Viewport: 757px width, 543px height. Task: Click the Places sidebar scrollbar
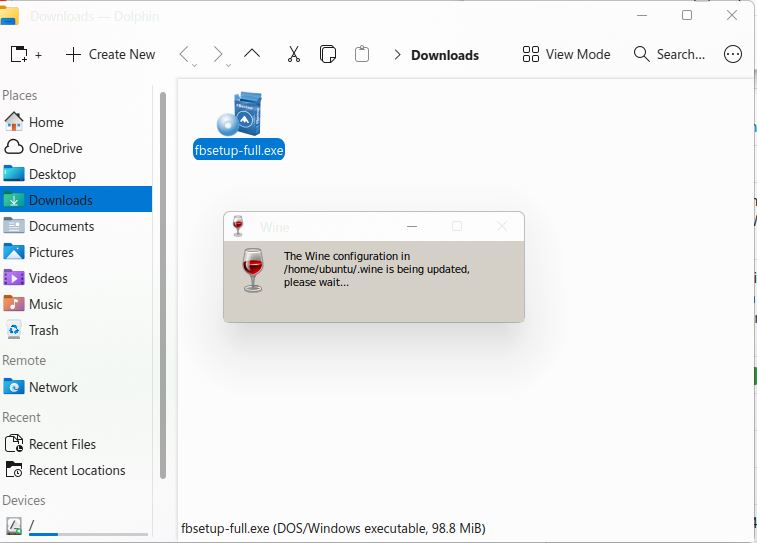tap(163, 285)
